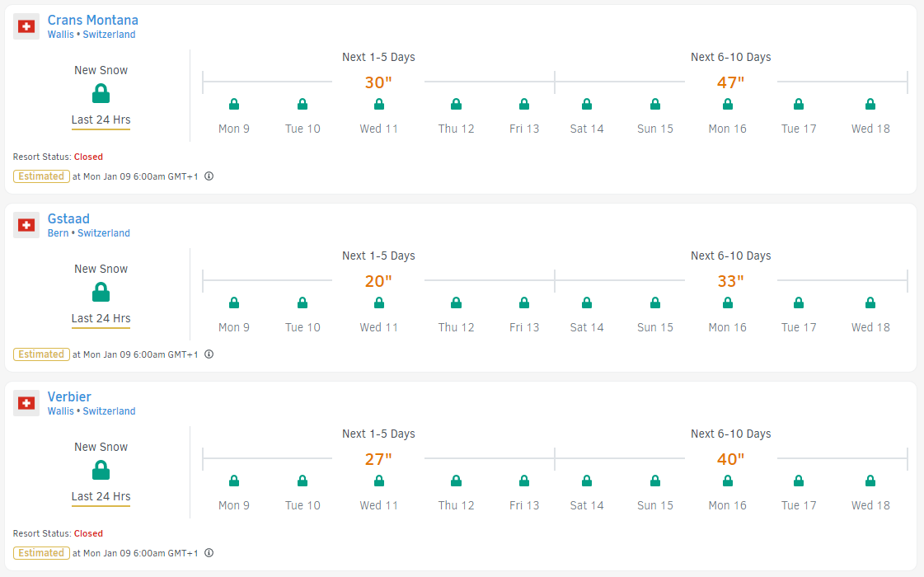Click the Verbier Swiss flag icon
The width and height of the screenshot is (924, 577).
coord(26,403)
